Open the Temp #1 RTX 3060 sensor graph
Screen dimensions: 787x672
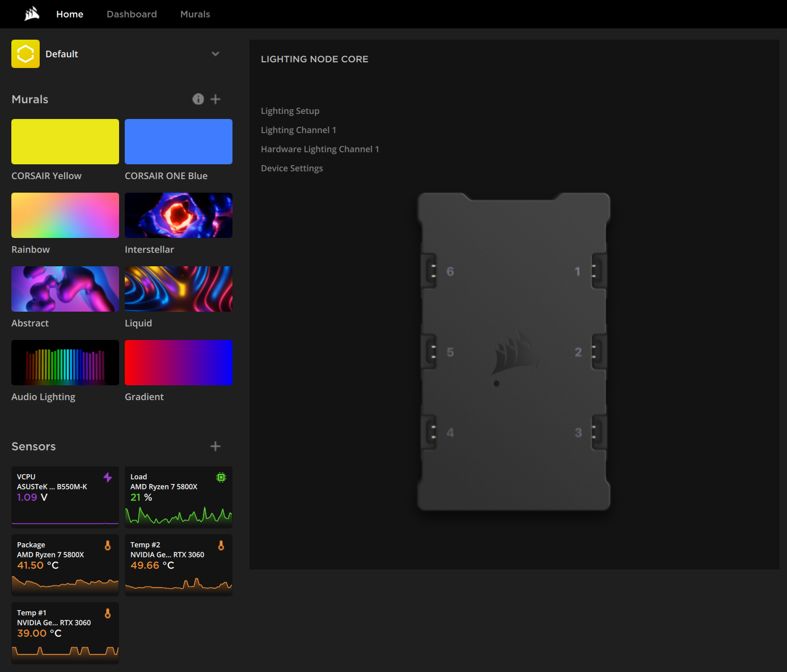click(65, 652)
